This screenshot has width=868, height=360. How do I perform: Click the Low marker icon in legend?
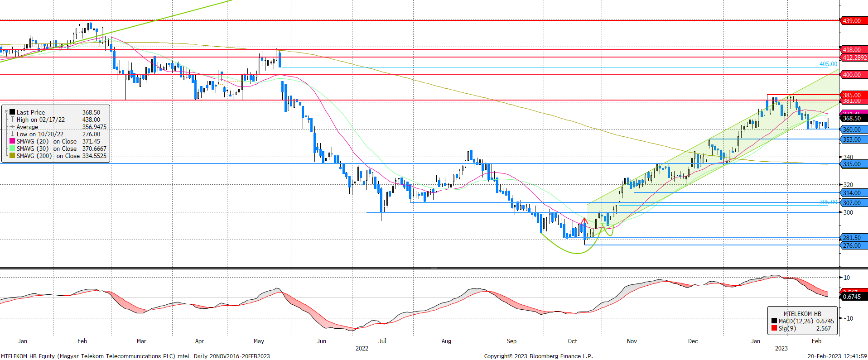click(x=13, y=134)
